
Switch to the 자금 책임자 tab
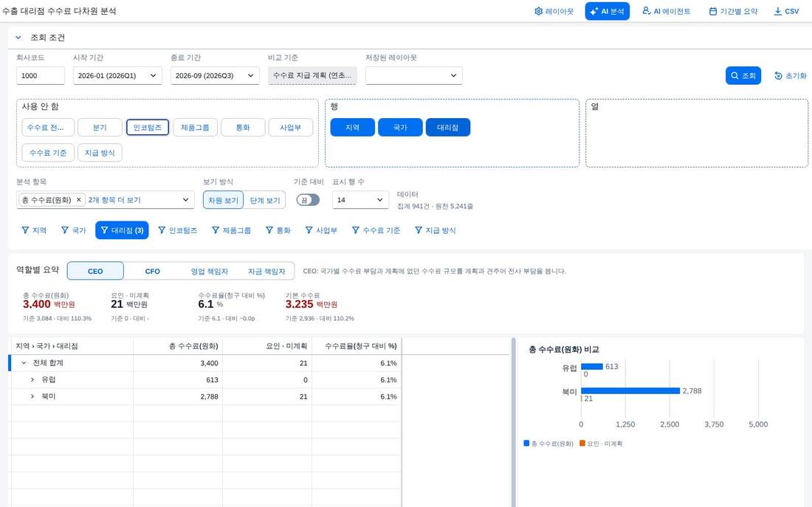click(x=266, y=271)
